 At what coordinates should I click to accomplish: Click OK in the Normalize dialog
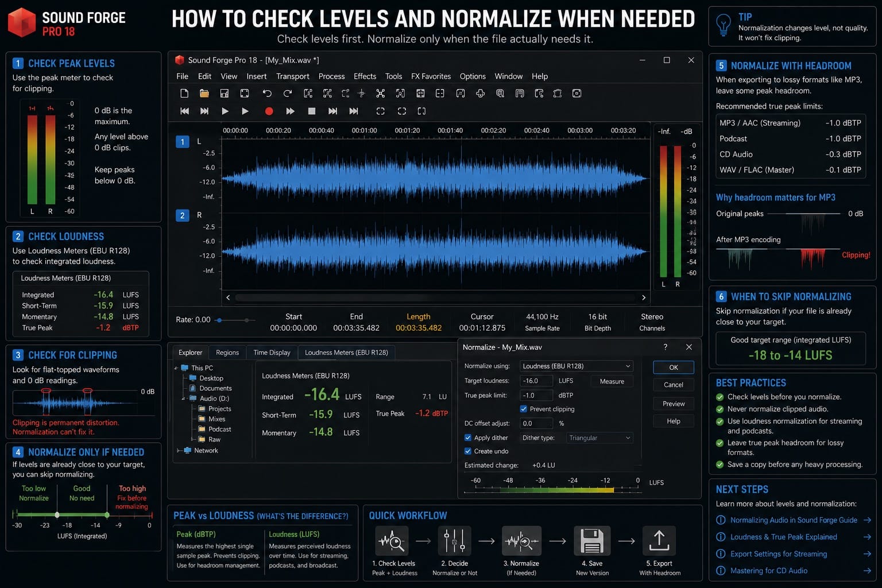(x=674, y=367)
